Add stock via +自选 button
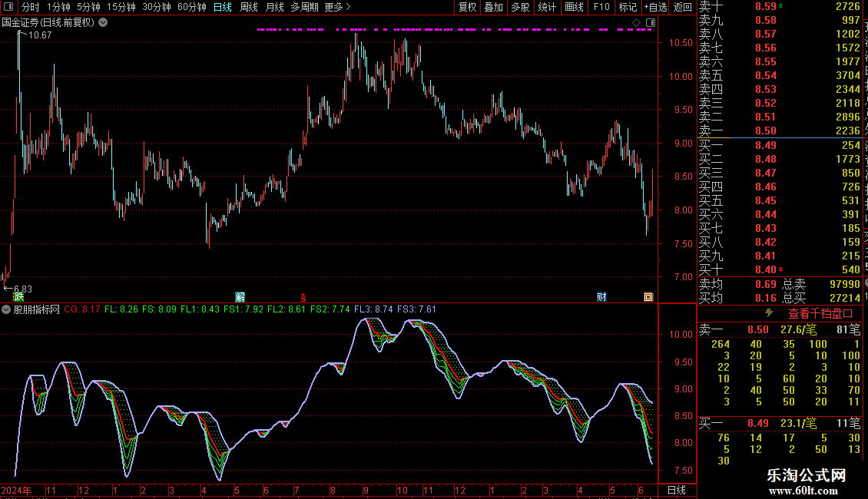Image resolution: width=868 pixels, height=499 pixels. point(656,7)
